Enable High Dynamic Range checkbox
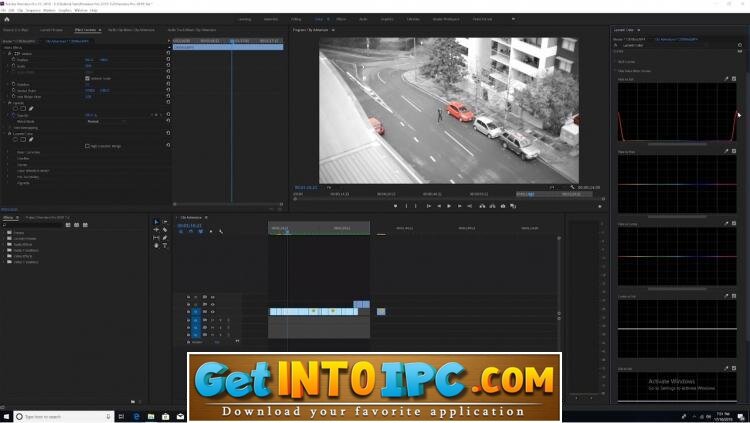This screenshot has width=750, height=423. pos(87,146)
